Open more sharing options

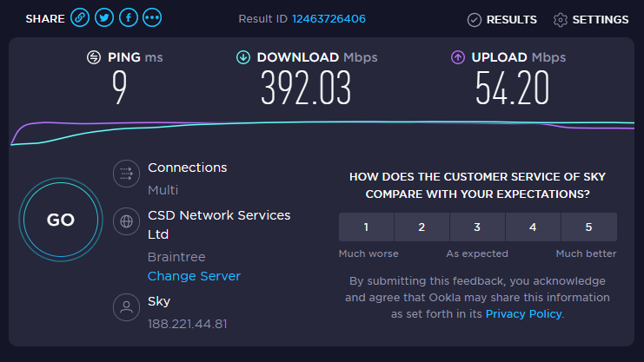152,17
